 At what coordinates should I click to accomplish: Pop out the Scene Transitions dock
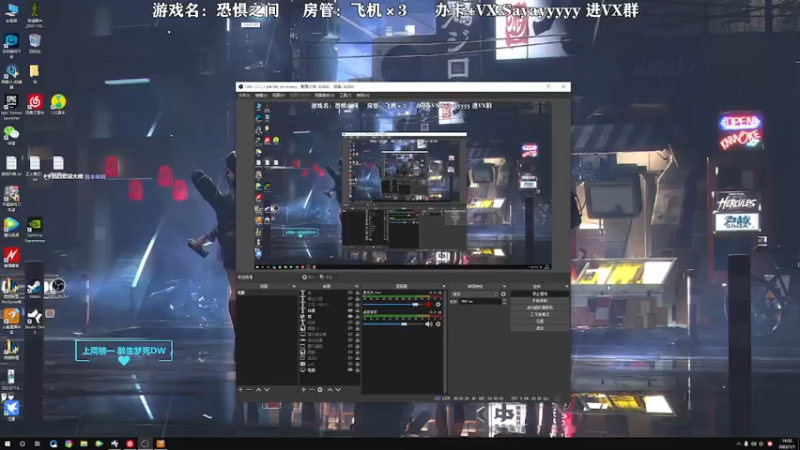tap(504, 286)
